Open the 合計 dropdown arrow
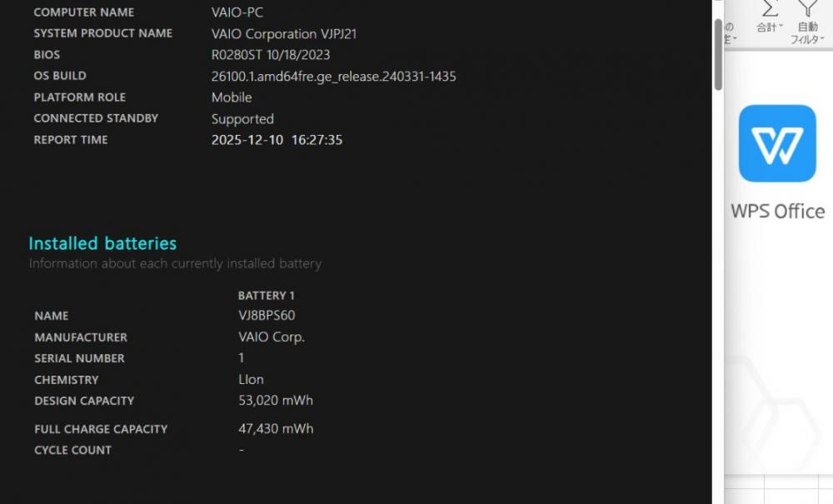The height and width of the screenshot is (504, 833). click(x=781, y=27)
